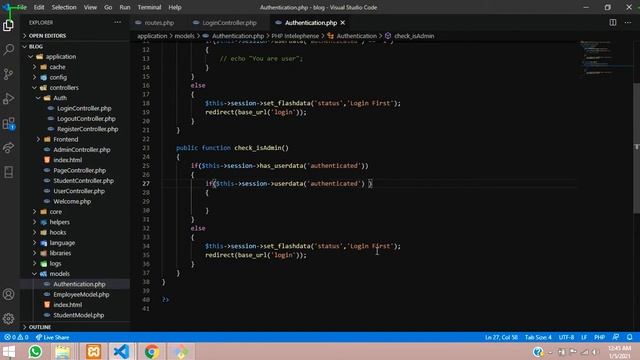Change Tab Size 4 setting
This screenshot has width=640, height=360.
pyautogui.click(x=538, y=338)
